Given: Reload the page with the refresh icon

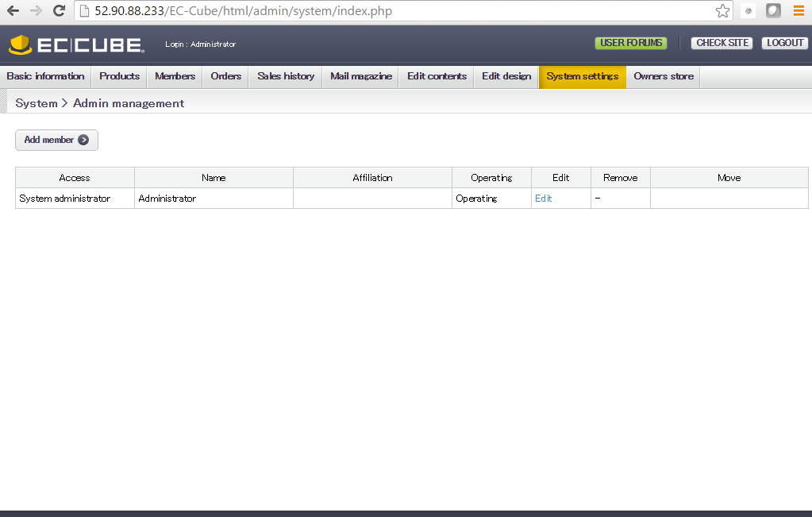Looking at the screenshot, I should click(58, 11).
